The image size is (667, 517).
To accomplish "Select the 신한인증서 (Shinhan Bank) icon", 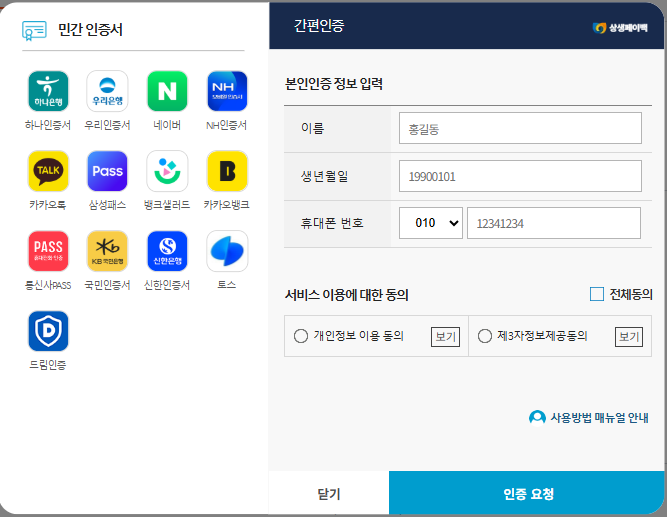I will pyautogui.click(x=167, y=251).
